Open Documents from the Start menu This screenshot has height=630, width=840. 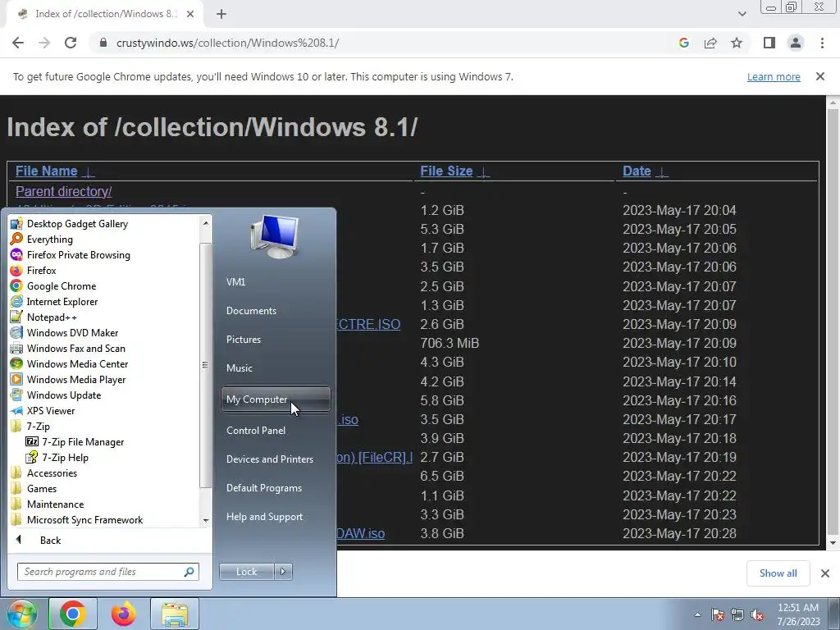[x=251, y=311]
